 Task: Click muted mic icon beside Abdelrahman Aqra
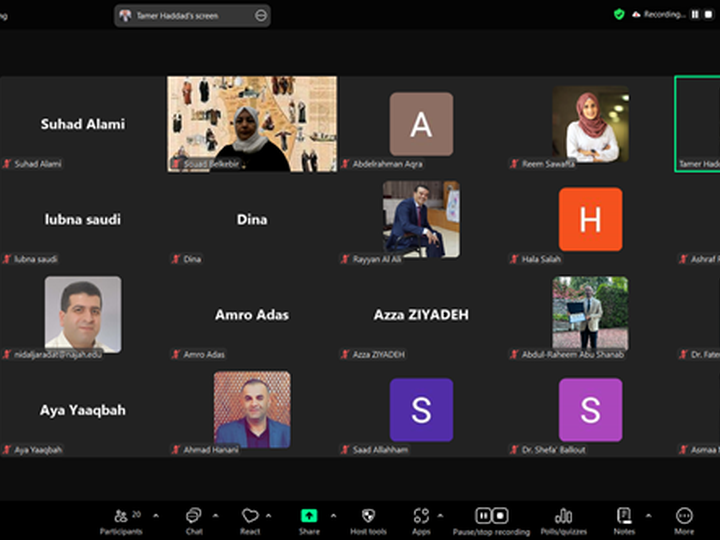click(345, 164)
